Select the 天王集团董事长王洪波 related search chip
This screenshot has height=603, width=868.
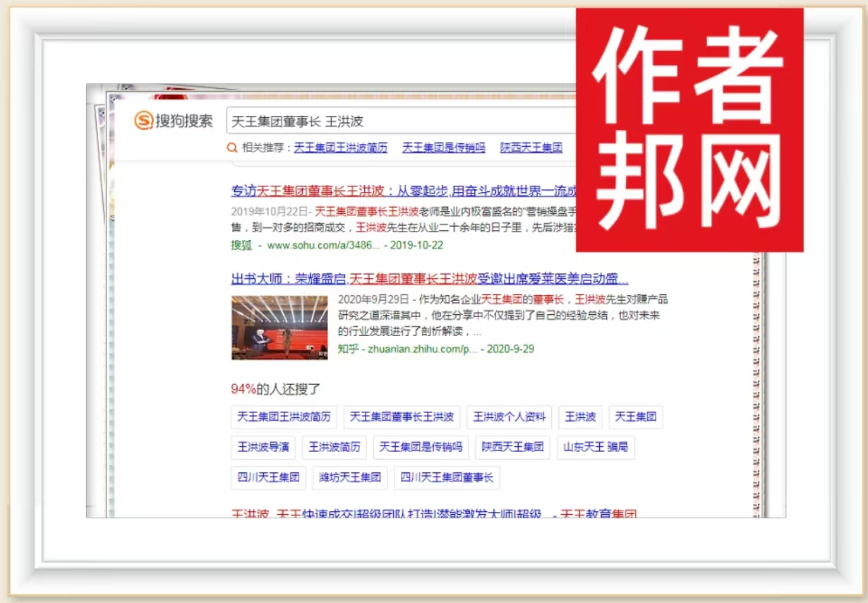pyautogui.click(x=402, y=417)
